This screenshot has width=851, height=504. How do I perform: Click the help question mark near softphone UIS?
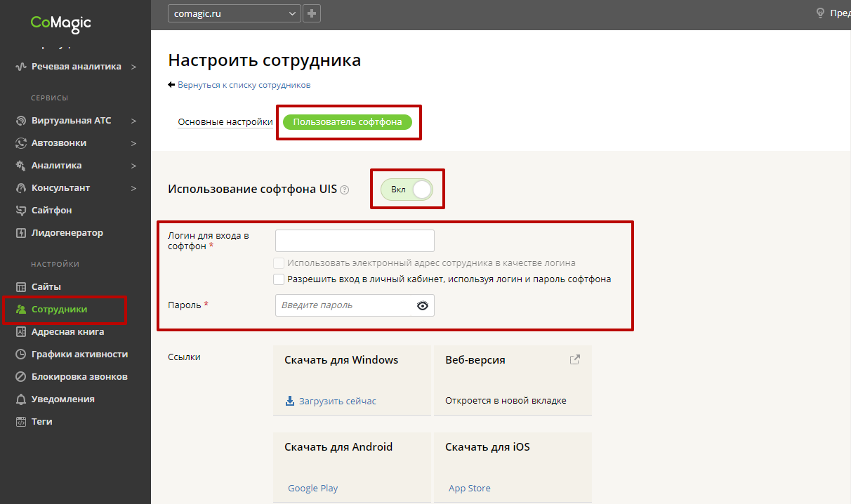tap(344, 190)
